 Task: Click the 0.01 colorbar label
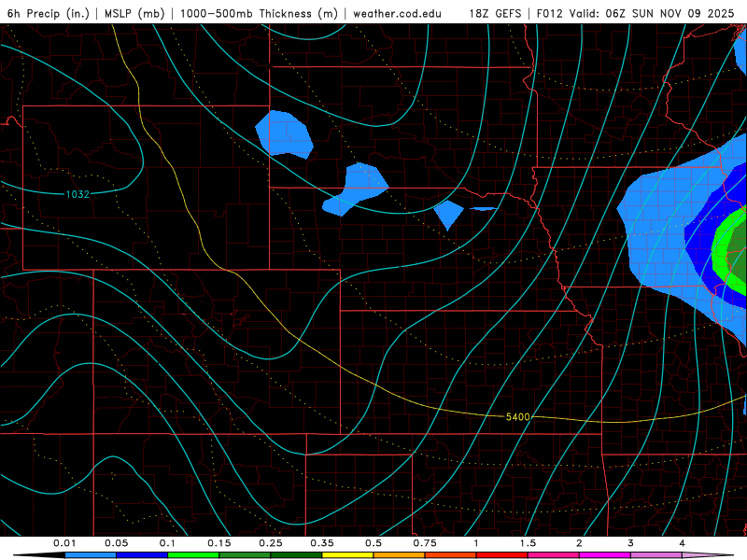pos(64,543)
